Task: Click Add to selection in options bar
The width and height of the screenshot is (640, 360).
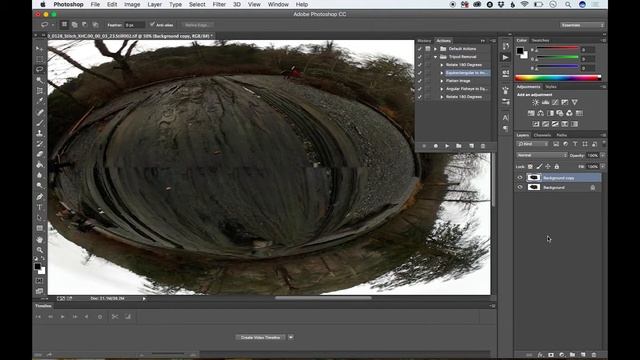Action: (x=75, y=25)
